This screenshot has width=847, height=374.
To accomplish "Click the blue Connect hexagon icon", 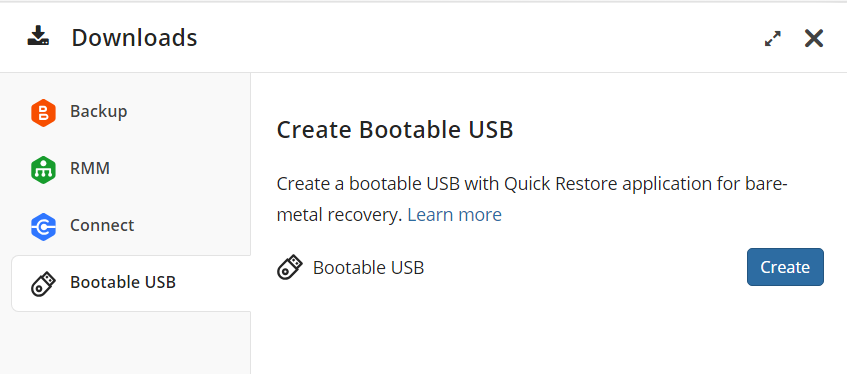I will coord(43,226).
